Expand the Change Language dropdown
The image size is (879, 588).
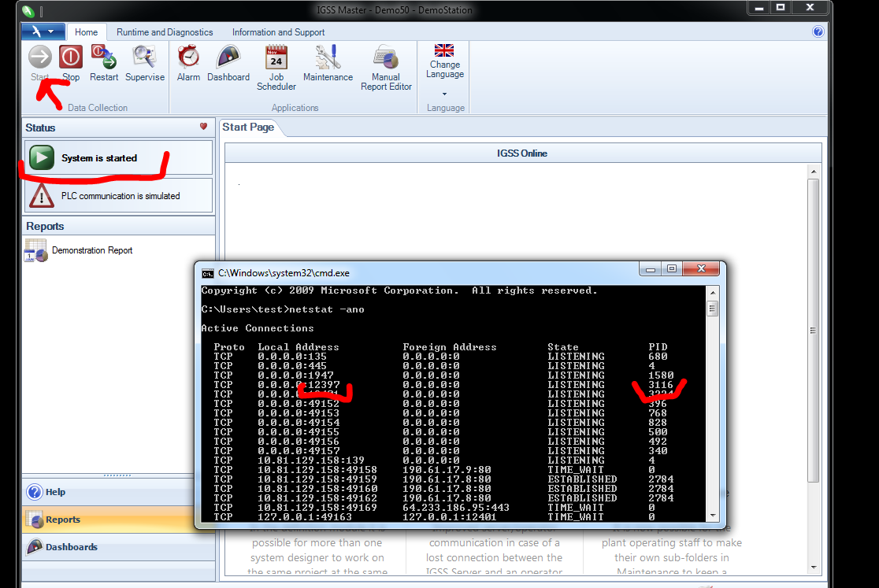tap(445, 94)
